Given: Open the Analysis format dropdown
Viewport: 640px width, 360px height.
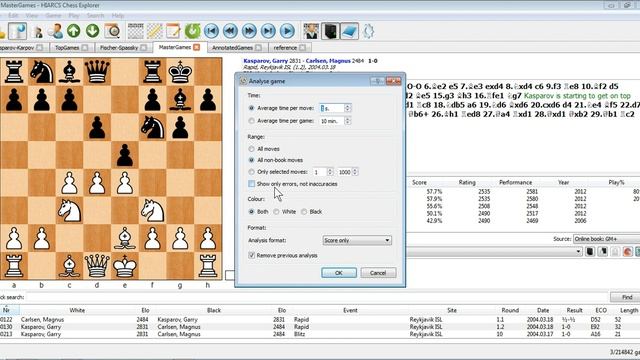Looking at the screenshot, I should [357, 240].
